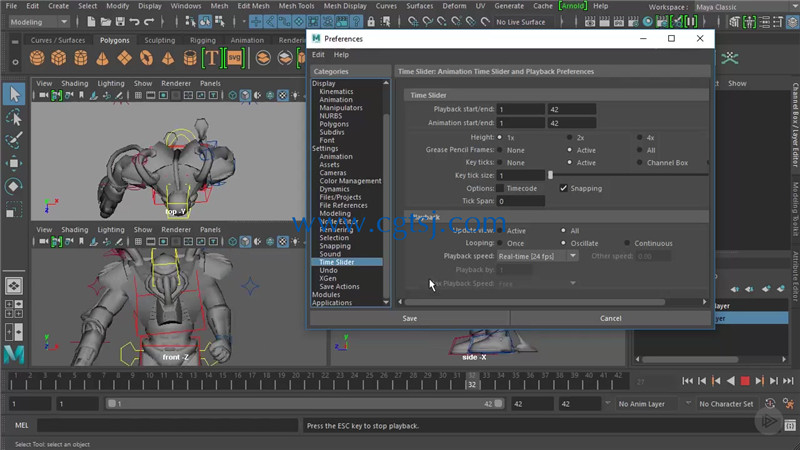Create polygon cylinder from shelf
Screen dimensions: 800x450
(x=81, y=58)
